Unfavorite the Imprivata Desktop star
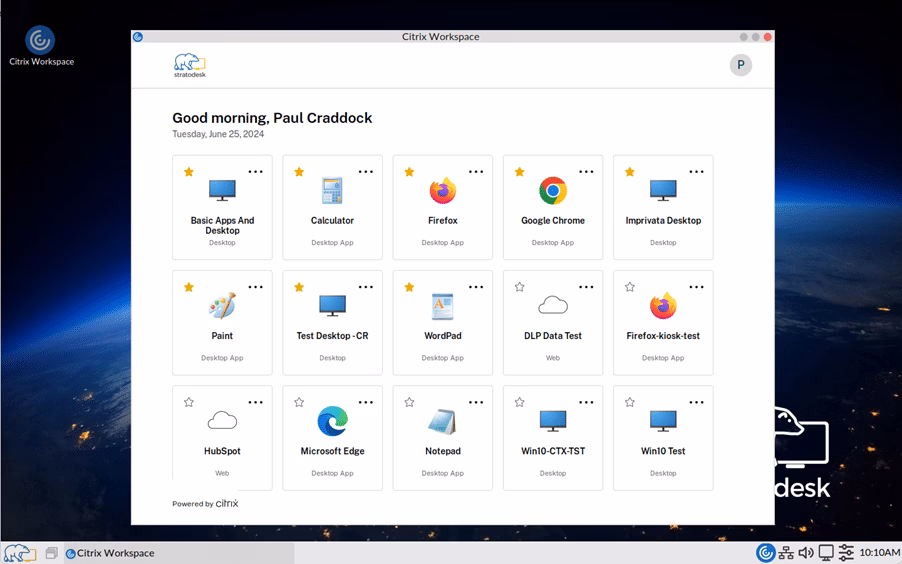The image size is (902, 564). (630, 172)
